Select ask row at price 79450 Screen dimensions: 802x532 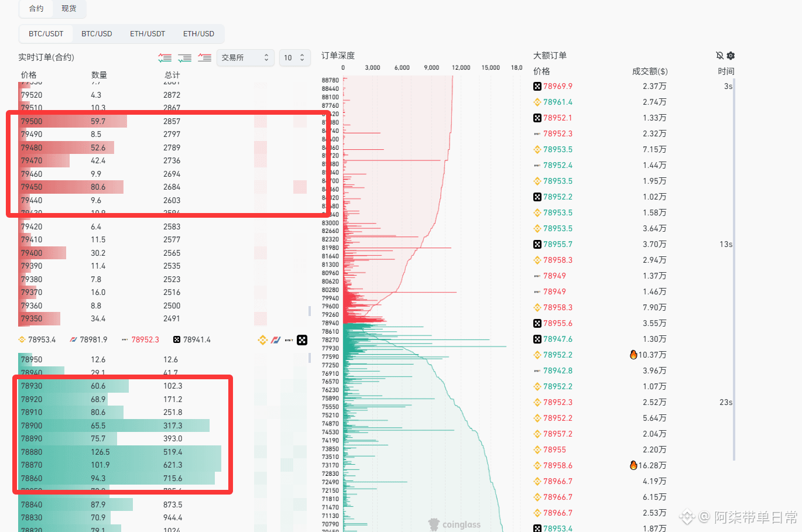pyautogui.click(x=163, y=187)
